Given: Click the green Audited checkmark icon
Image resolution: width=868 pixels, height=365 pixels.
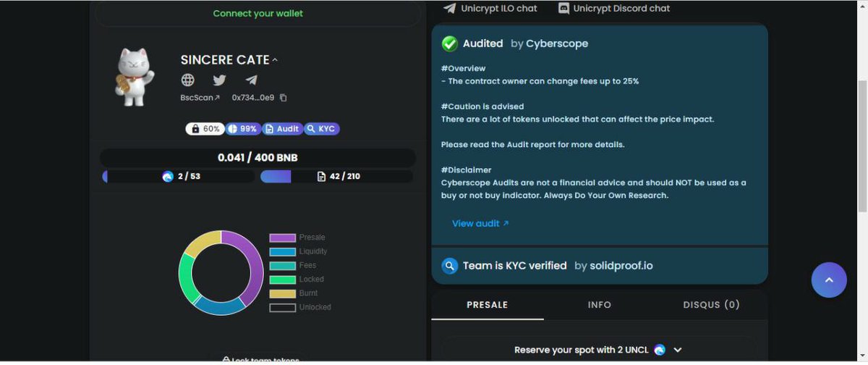Looking at the screenshot, I should (450, 44).
